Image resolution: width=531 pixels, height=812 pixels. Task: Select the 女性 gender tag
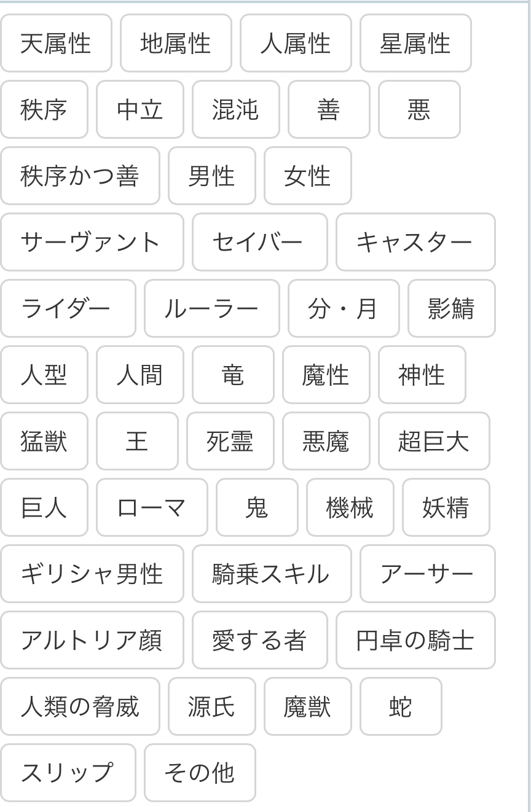click(307, 176)
